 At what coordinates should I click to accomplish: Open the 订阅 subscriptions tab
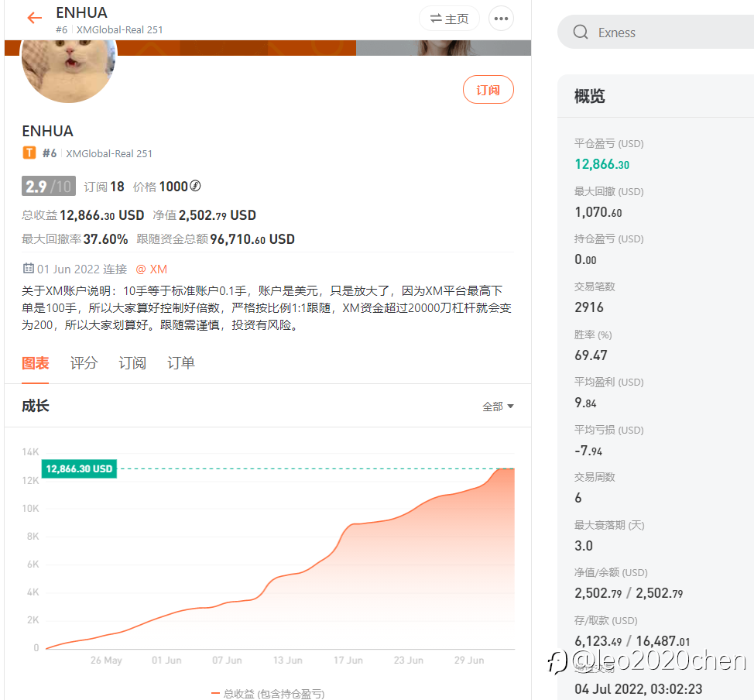(x=132, y=363)
